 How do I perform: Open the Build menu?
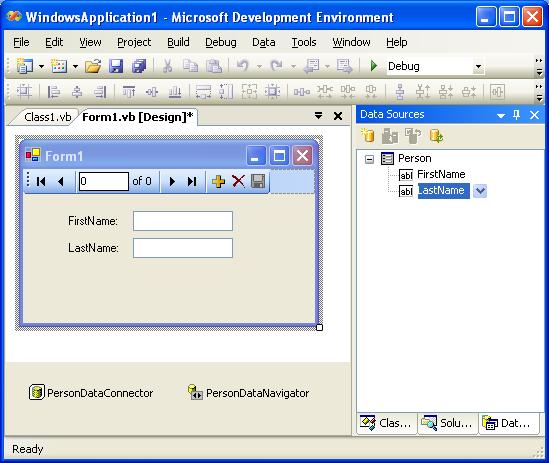point(178,42)
